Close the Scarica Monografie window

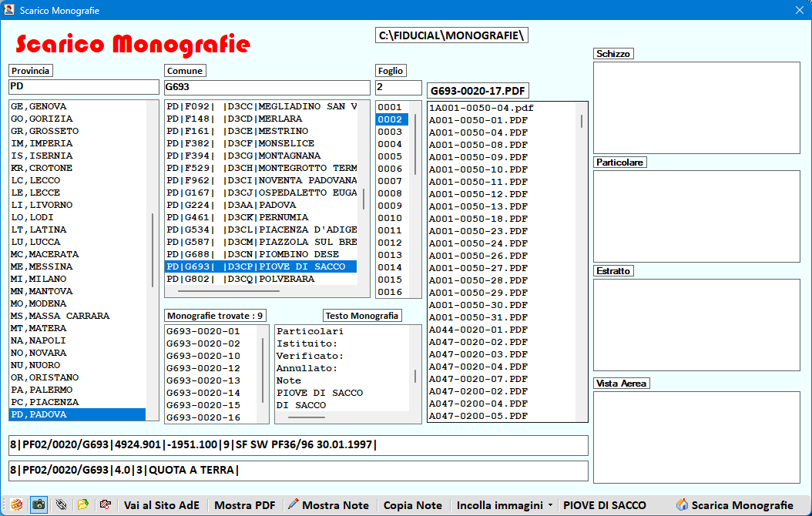pyautogui.click(x=799, y=10)
